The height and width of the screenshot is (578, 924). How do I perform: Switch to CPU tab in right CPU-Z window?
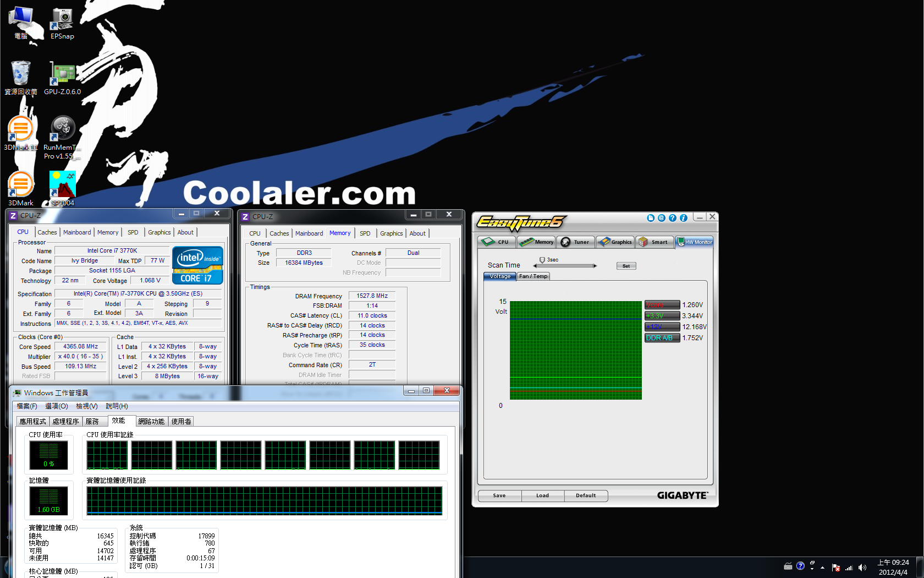255,233
